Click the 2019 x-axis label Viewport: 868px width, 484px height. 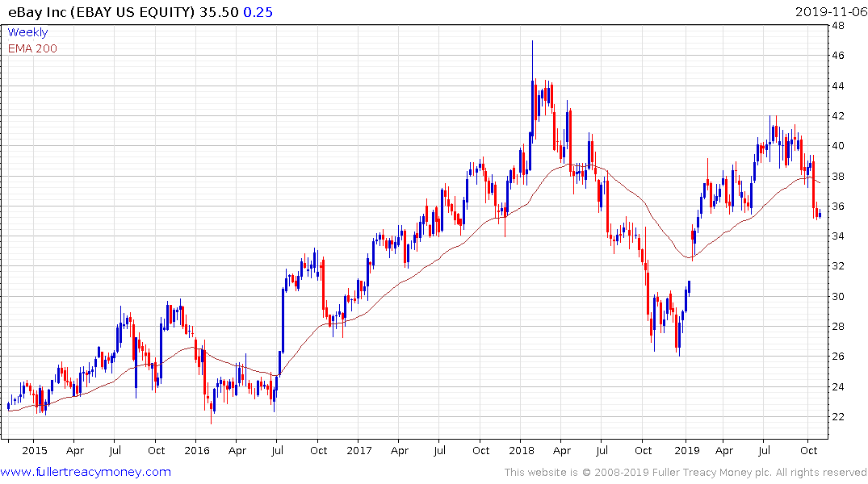[687, 450]
